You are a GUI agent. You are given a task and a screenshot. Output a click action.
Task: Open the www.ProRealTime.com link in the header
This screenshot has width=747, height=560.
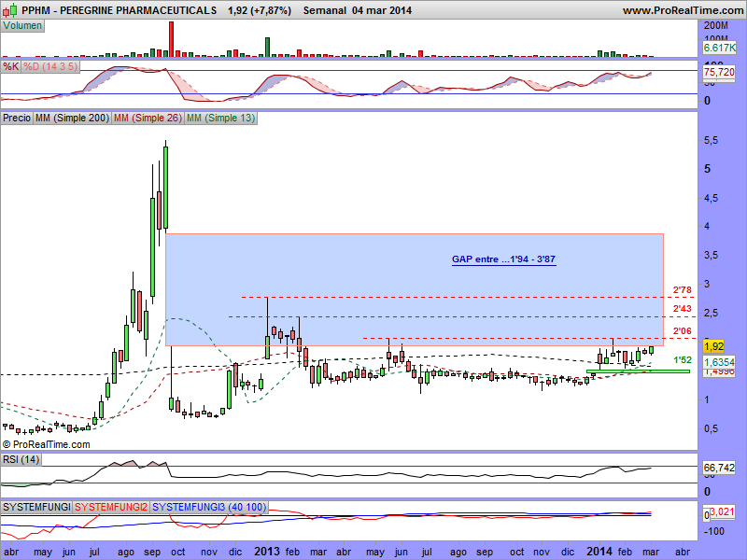tap(683, 10)
